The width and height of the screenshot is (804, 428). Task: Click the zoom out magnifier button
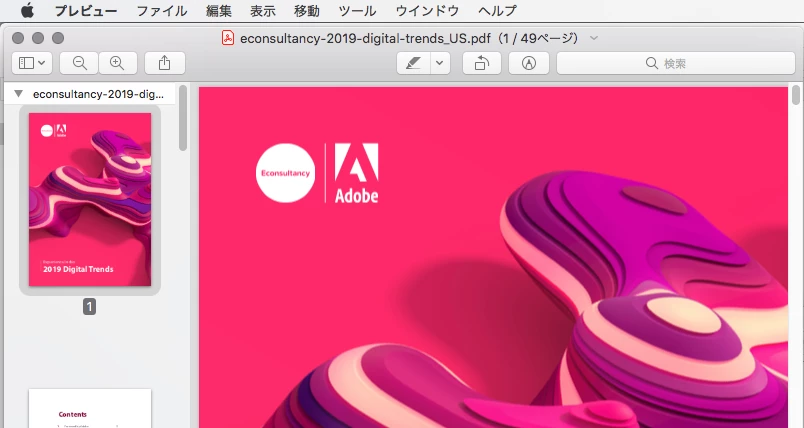pos(79,63)
